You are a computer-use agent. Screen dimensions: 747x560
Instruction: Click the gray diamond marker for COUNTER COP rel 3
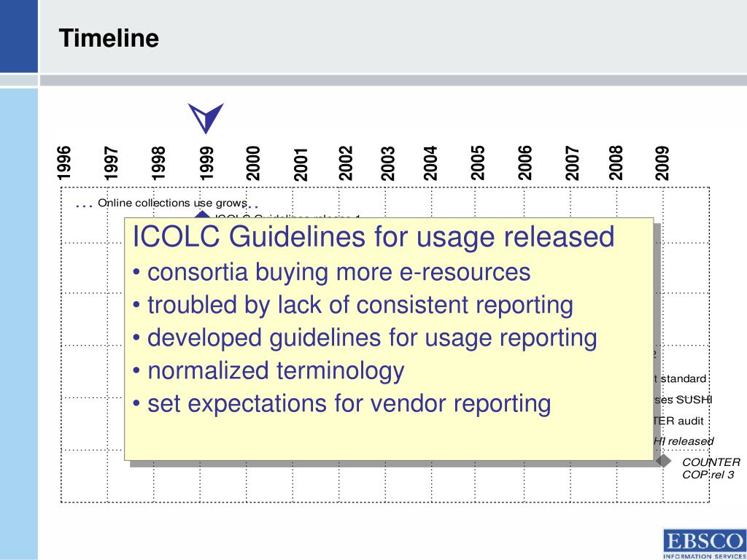pos(663,461)
